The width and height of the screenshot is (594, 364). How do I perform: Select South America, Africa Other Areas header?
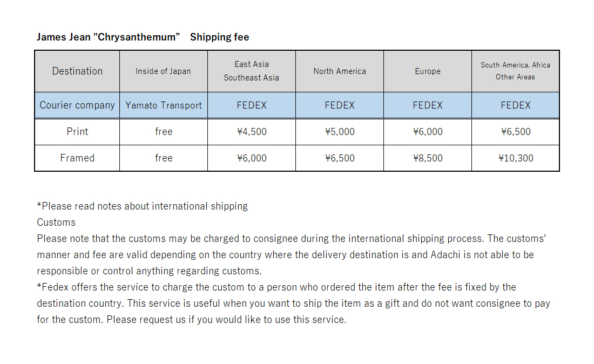click(x=515, y=71)
